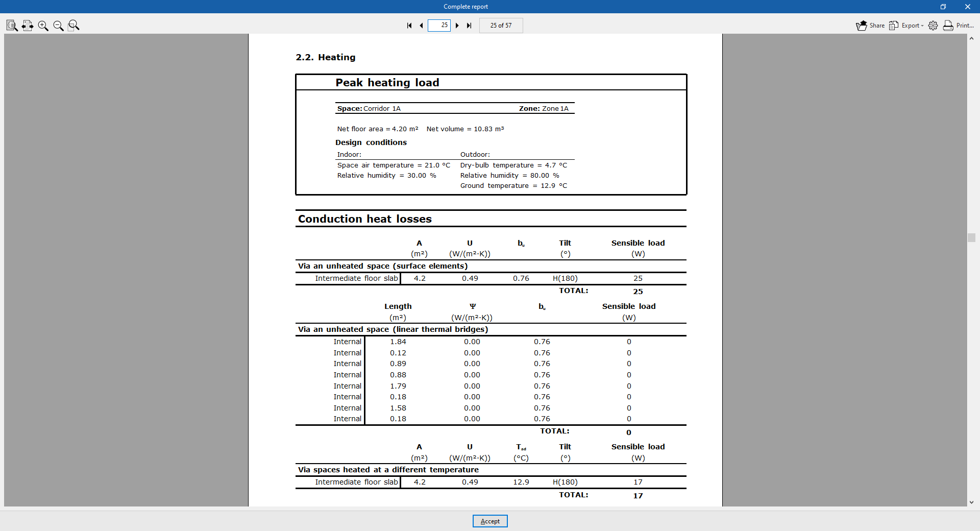Click the vertical scrollbar thumb
The width and height of the screenshot is (980, 531).
coord(972,237)
